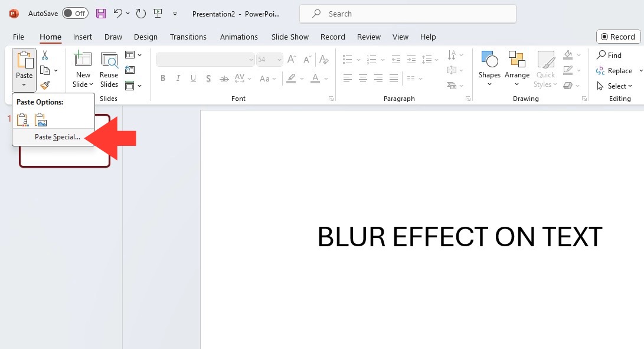Viewport: 644px width, 349px height.
Task: Apply the font color
Action: 315,78
